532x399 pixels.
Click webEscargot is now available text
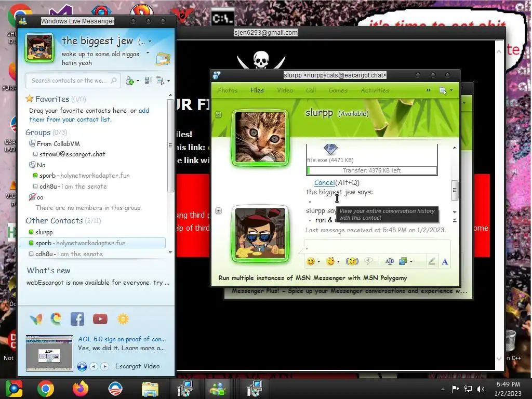[x=98, y=282]
